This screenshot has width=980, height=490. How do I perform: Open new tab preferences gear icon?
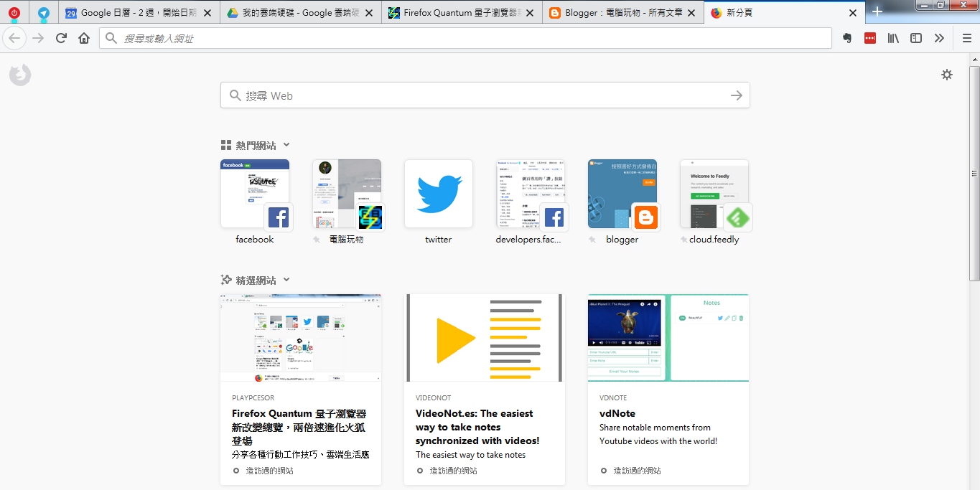pyautogui.click(x=947, y=75)
